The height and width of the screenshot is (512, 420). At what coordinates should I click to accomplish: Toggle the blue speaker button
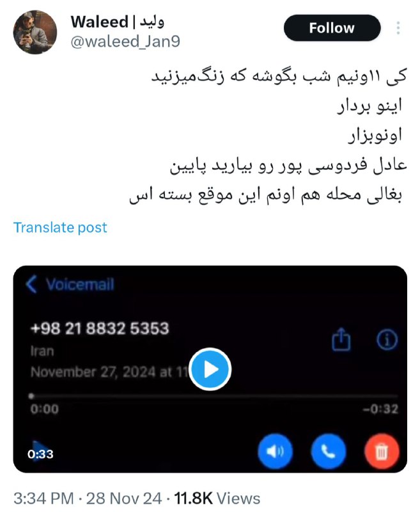pyautogui.click(x=276, y=452)
